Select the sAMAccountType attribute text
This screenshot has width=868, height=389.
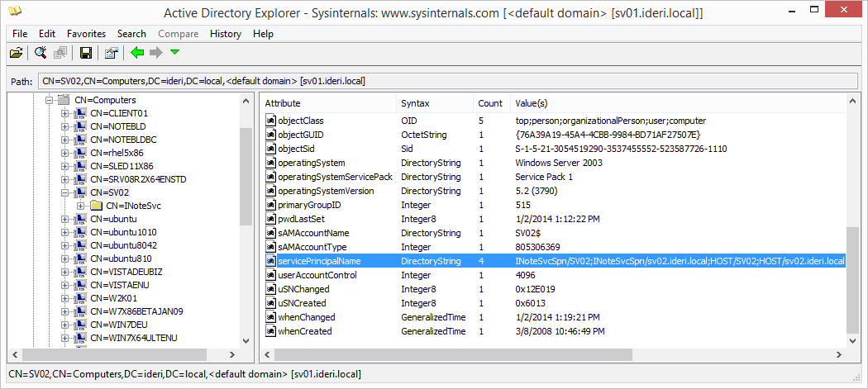pyautogui.click(x=312, y=247)
